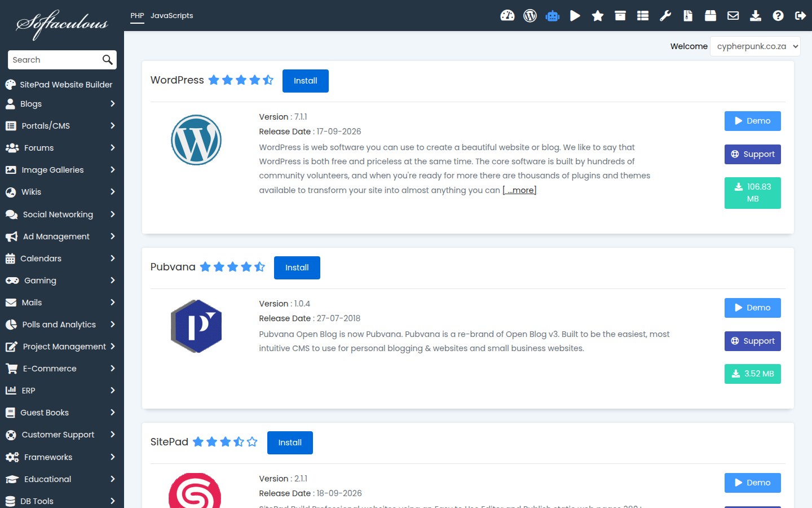Click the blue robot assistant icon

[x=553, y=16]
